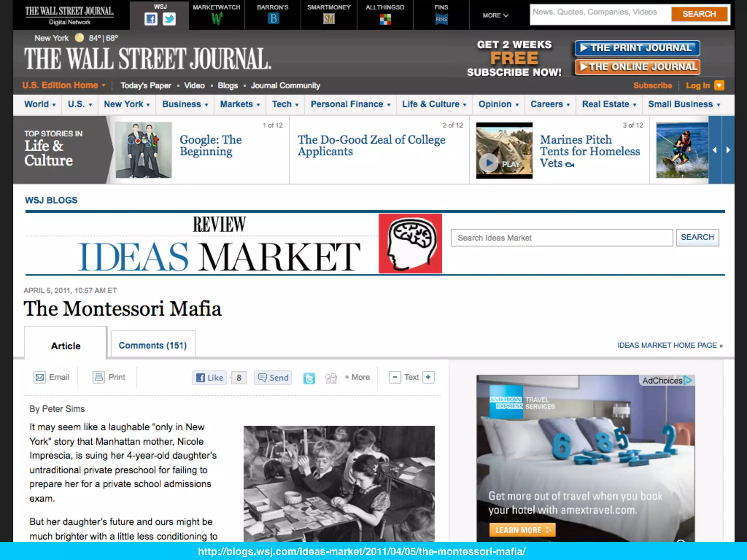
Task: Click the video icon after Vets
Action: pyautogui.click(x=570, y=164)
